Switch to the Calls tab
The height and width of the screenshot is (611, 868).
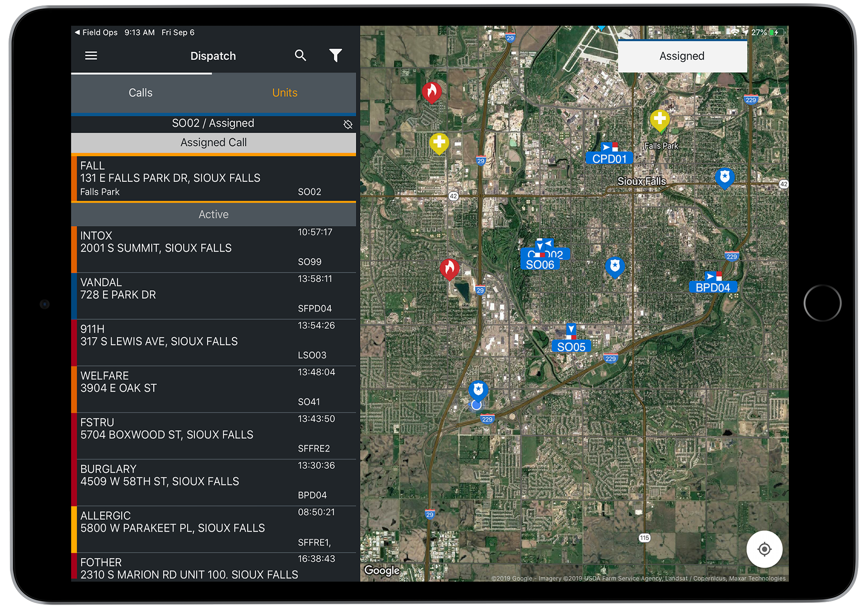click(x=141, y=93)
